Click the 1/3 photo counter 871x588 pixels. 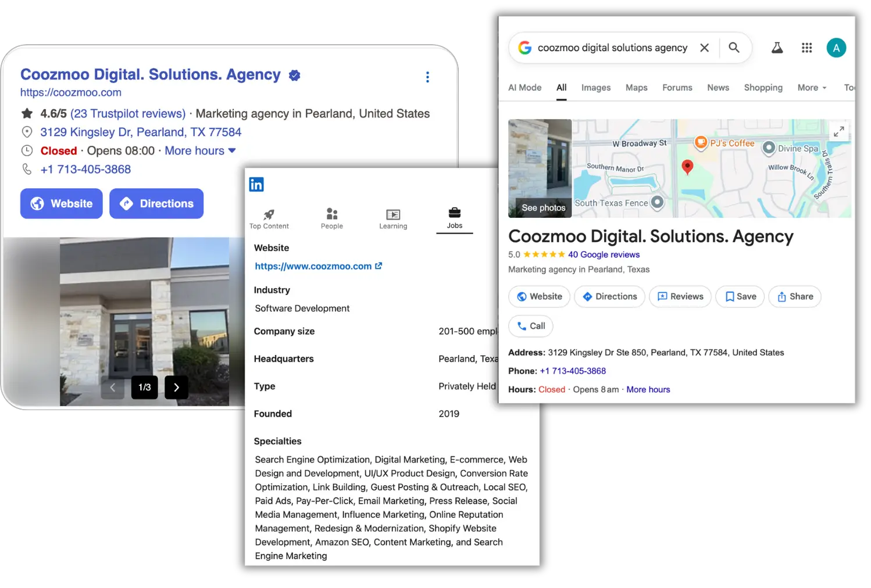tap(145, 388)
